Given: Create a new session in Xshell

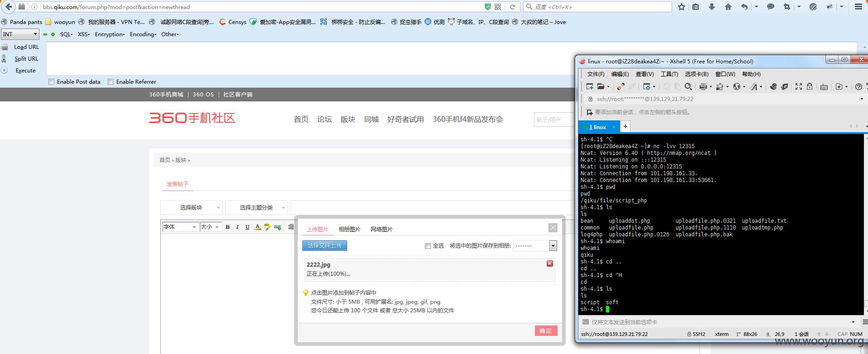Looking at the screenshot, I should 590,86.
